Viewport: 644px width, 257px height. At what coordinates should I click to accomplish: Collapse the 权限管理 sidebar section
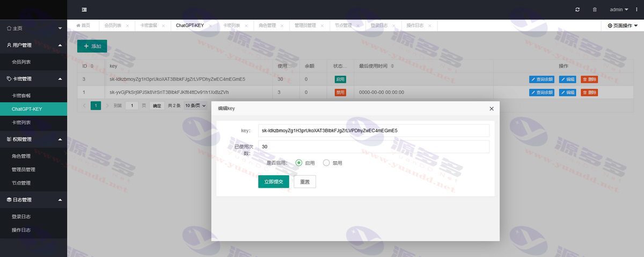pyautogui.click(x=33, y=139)
